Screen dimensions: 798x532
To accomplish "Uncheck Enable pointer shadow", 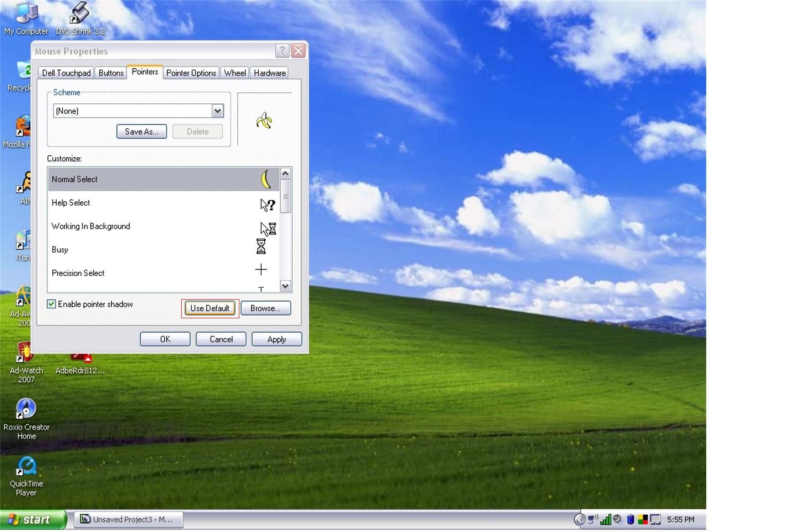I will 51,304.
